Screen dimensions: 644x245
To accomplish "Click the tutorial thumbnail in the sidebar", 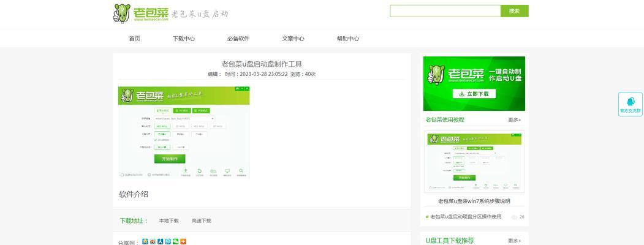I will tap(474, 162).
